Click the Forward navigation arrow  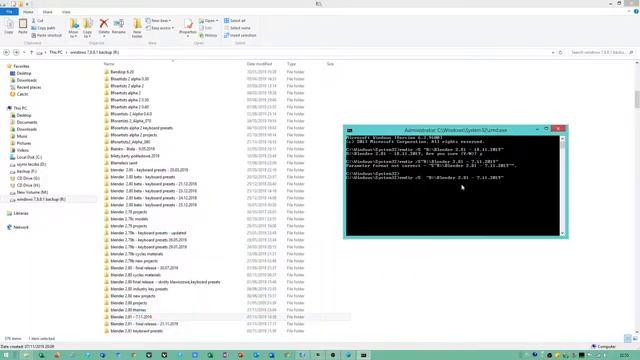click(x=16, y=52)
